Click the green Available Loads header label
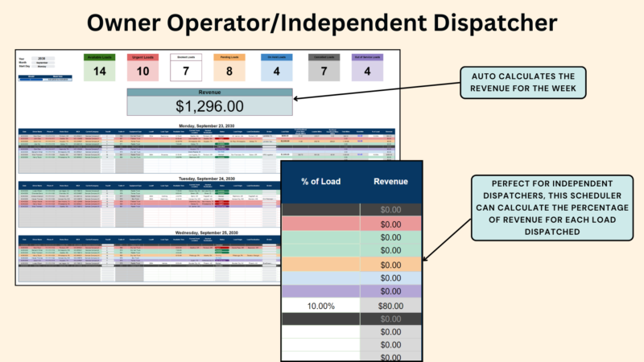644x362 pixels. pyautogui.click(x=99, y=57)
